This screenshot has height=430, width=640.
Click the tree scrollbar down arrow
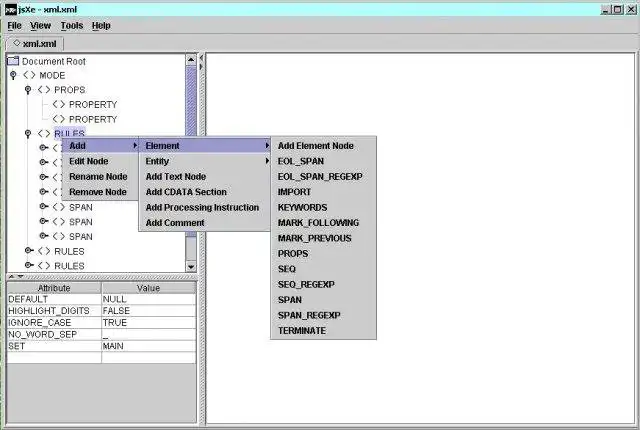click(x=191, y=267)
